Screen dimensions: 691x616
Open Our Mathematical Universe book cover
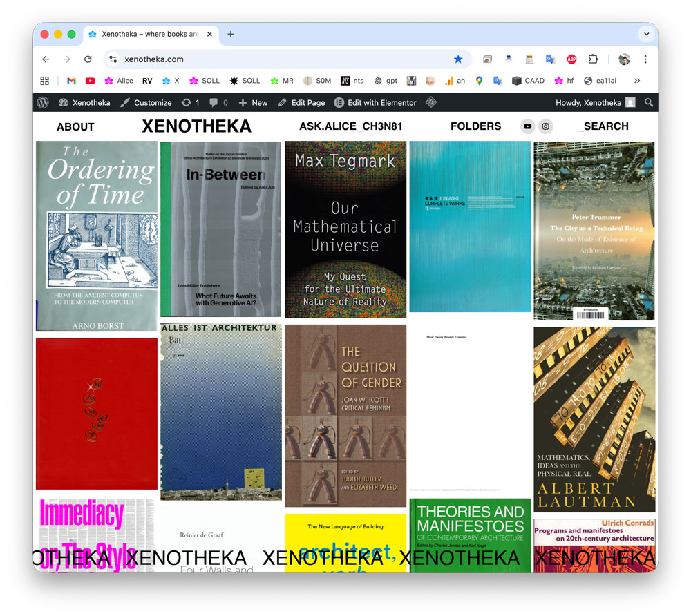point(345,229)
